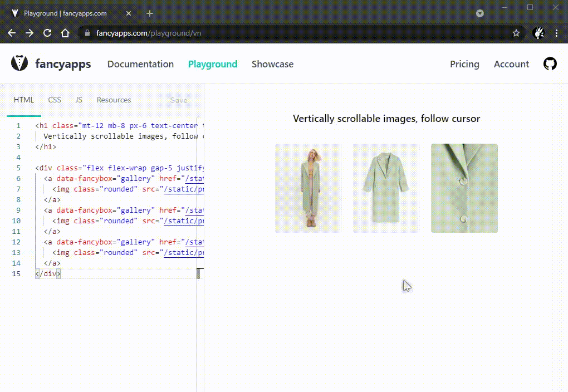The image size is (568, 392).
Task: Open the Resources tab
Action: 114,100
